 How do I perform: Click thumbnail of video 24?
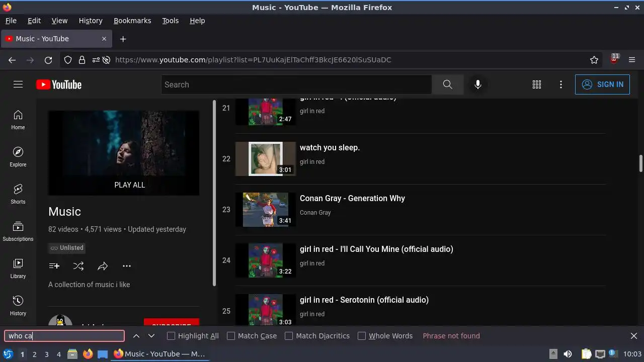[x=266, y=260]
